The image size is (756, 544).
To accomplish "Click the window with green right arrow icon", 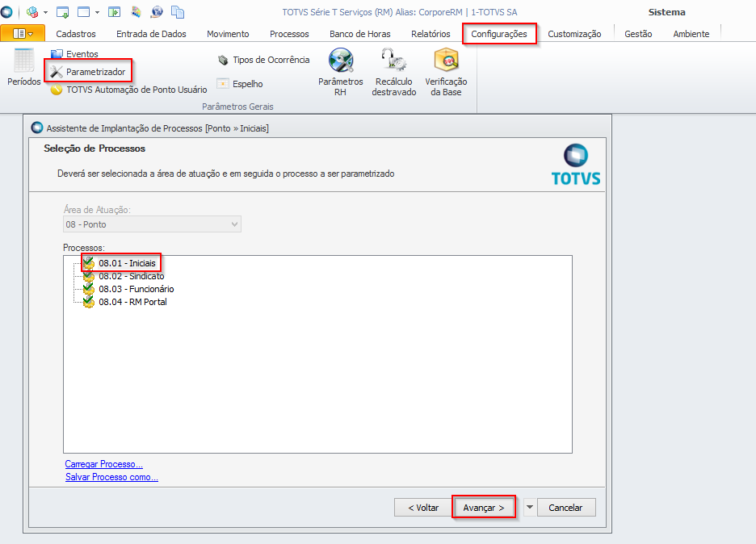I will pos(114,12).
